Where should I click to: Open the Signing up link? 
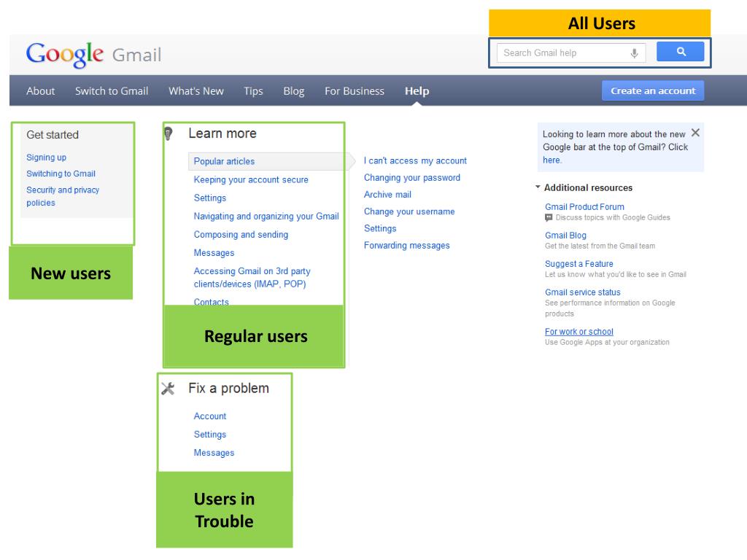tap(46, 157)
